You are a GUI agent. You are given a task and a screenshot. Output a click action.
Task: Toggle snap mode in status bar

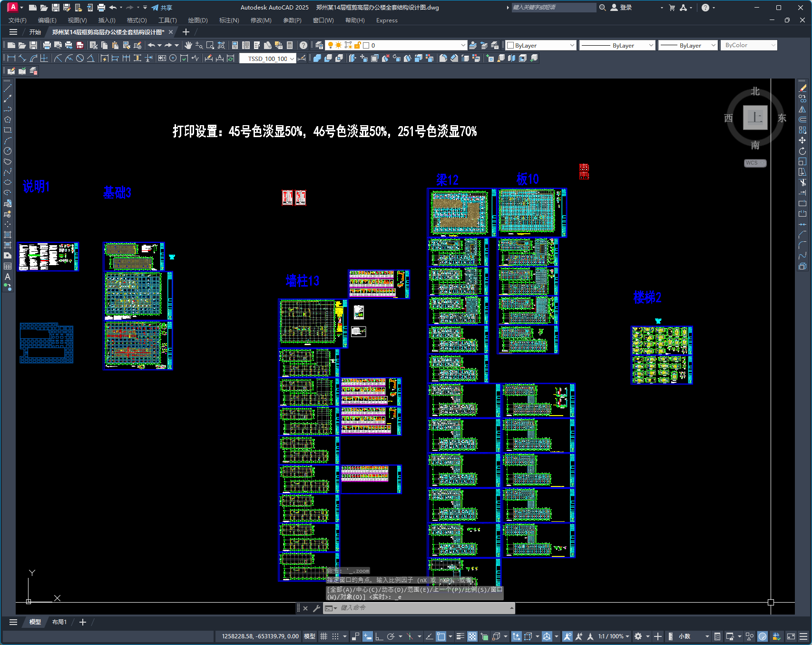point(335,636)
